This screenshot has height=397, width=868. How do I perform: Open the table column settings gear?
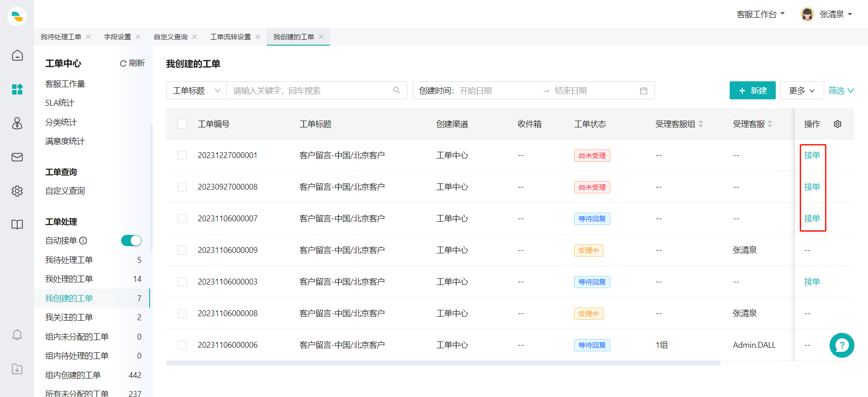click(x=837, y=124)
